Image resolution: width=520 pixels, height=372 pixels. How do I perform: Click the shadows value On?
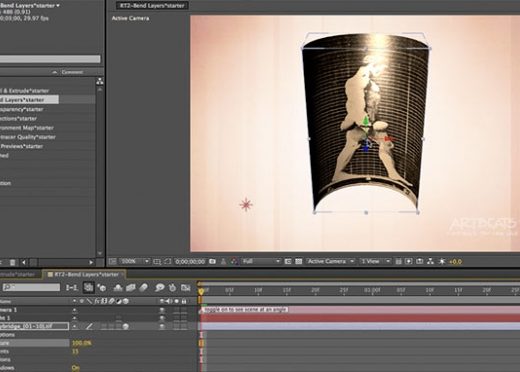coord(76,368)
